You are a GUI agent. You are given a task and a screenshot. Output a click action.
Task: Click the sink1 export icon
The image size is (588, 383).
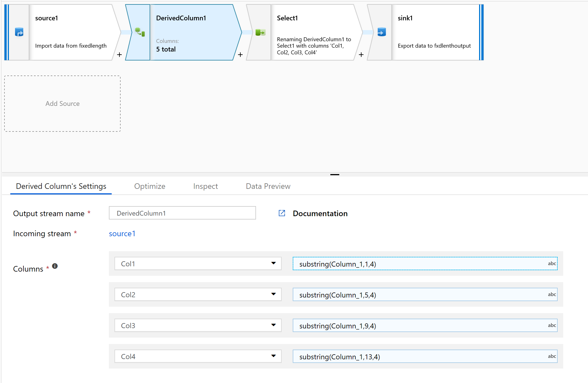pos(382,32)
